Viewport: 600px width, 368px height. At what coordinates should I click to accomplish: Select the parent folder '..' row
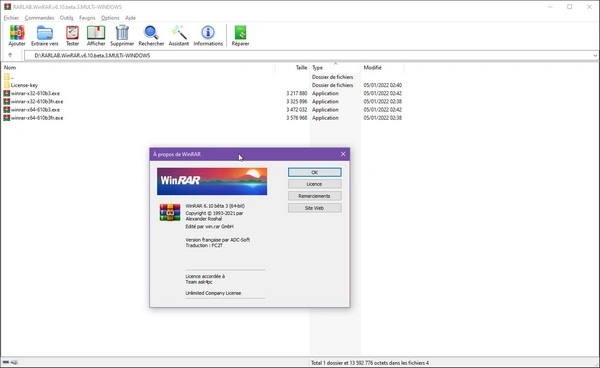203,77
